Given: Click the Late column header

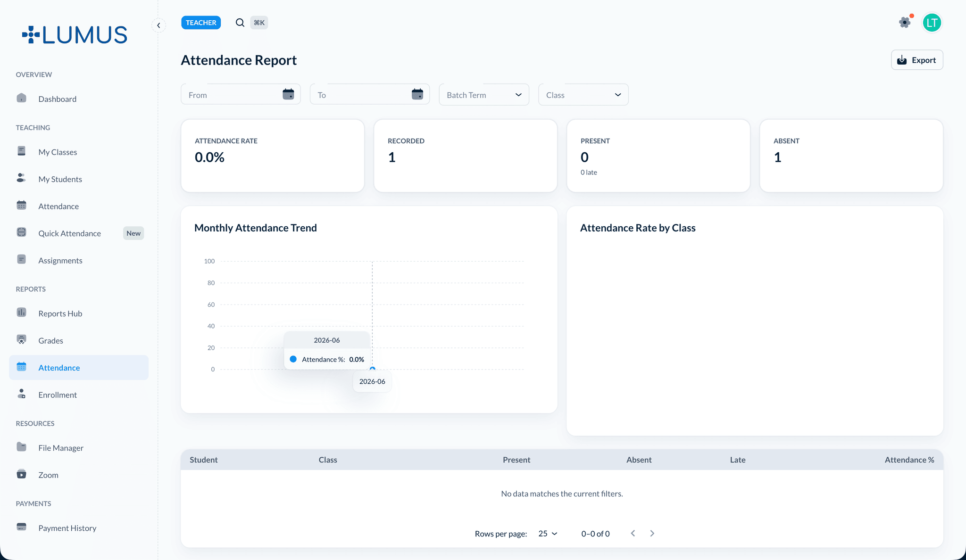Looking at the screenshot, I should coord(738,460).
